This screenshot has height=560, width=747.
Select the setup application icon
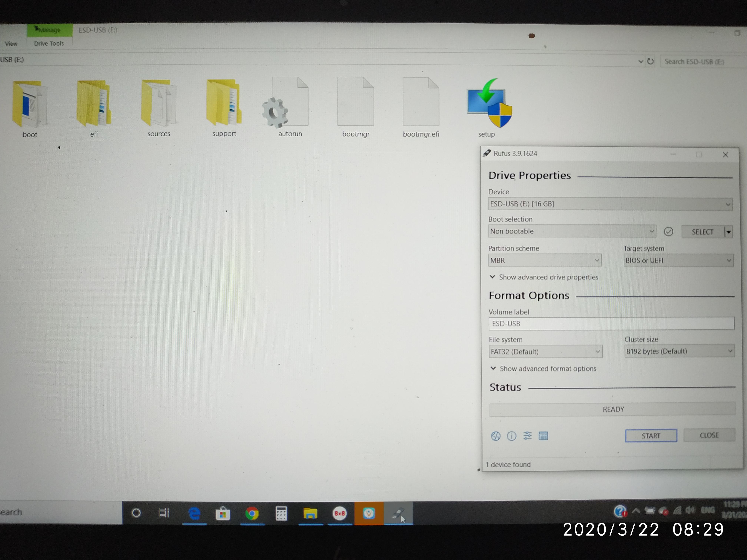pos(489,108)
